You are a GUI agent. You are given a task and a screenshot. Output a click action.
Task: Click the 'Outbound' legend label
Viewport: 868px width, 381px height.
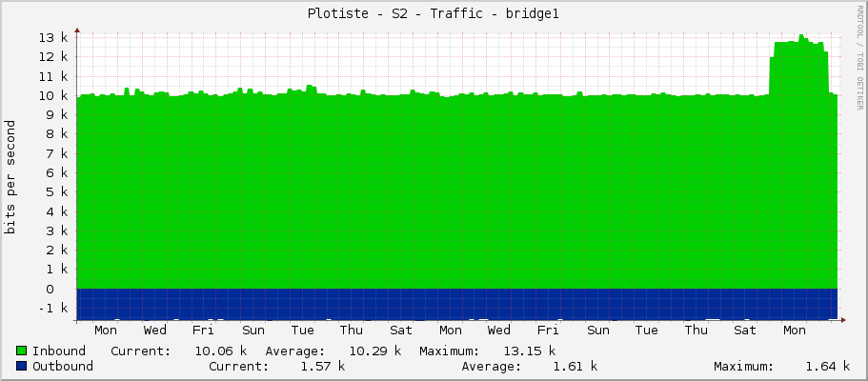pyautogui.click(x=63, y=366)
